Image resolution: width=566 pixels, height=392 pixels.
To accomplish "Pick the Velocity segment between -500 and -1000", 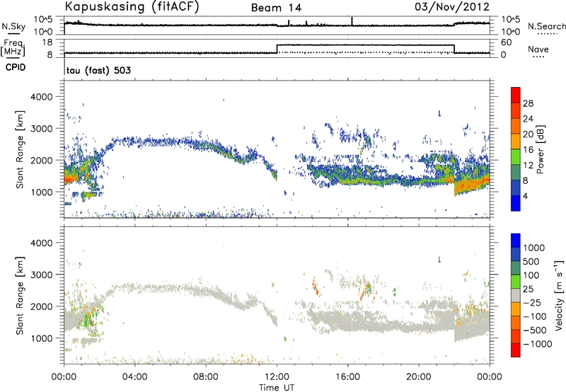I will click(516, 336).
